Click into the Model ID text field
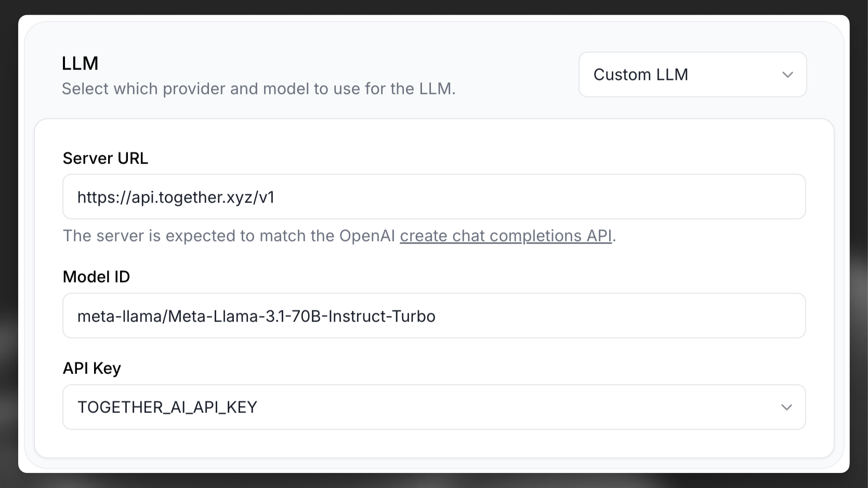 [x=434, y=316]
